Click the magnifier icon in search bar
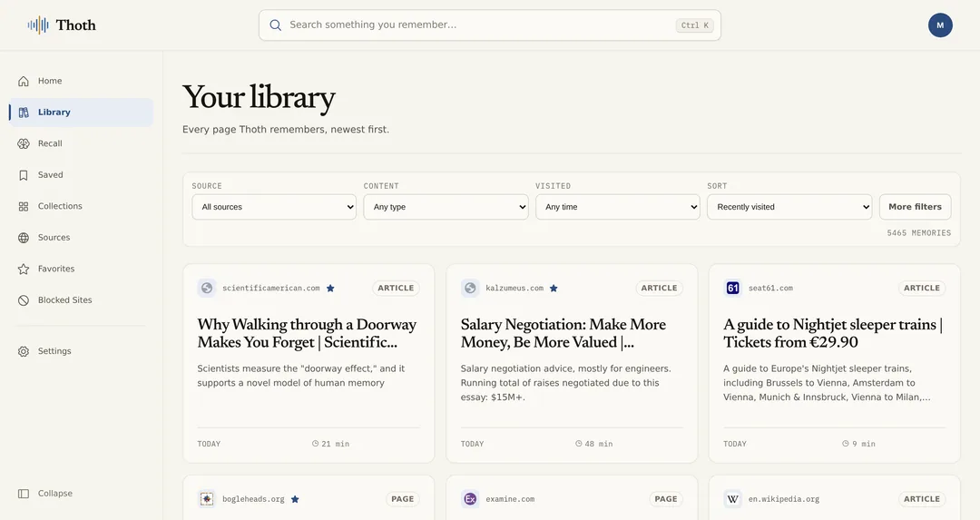The height and width of the screenshot is (520, 980). click(x=275, y=25)
